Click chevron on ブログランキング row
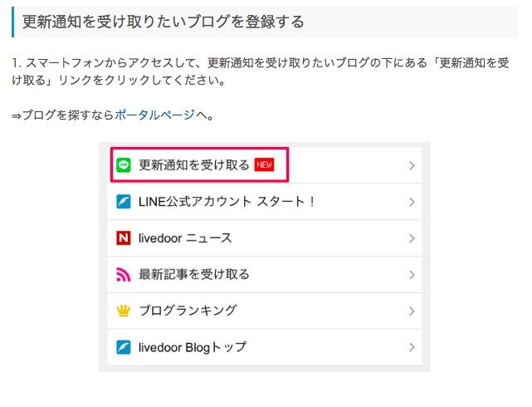 click(412, 311)
